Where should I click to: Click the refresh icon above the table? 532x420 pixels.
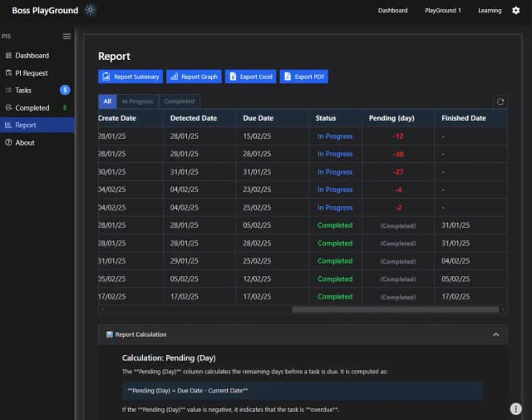tap(500, 101)
